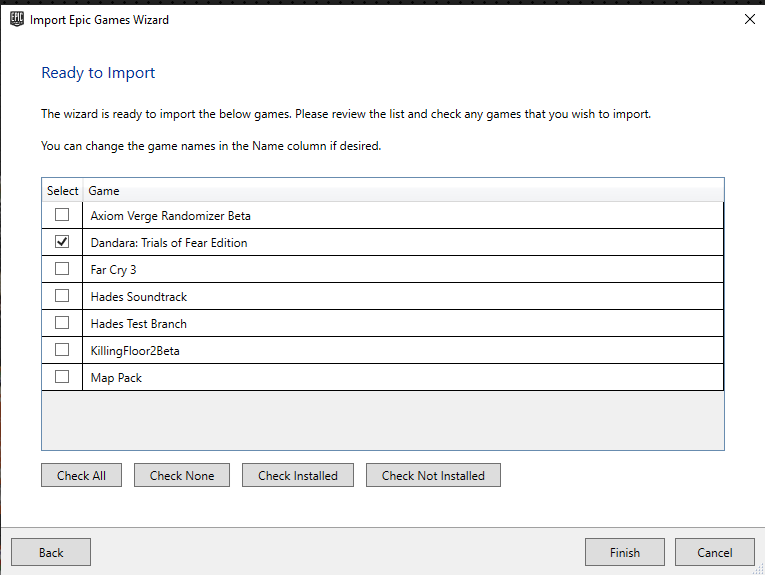The width and height of the screenshot is (765, 575).
Task: Select the 'Hades Test Branch' name cell
Action: [403, 323]
